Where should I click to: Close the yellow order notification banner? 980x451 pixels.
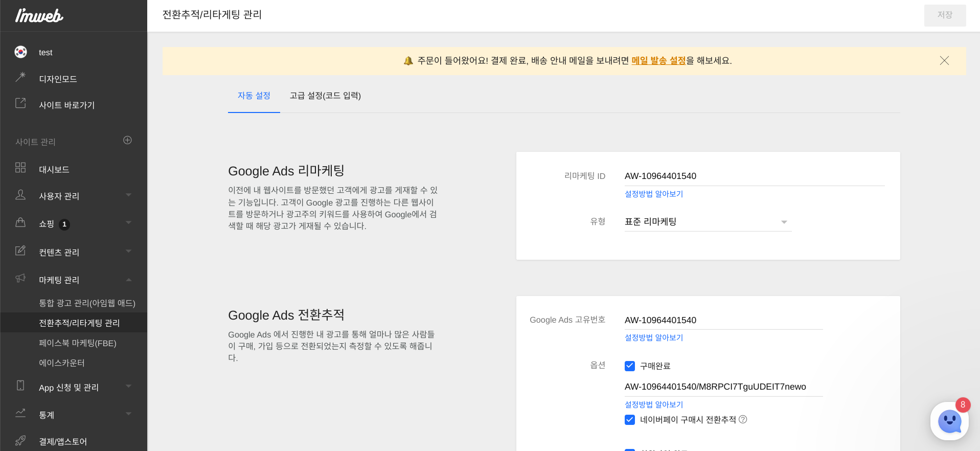pos(944,60)
